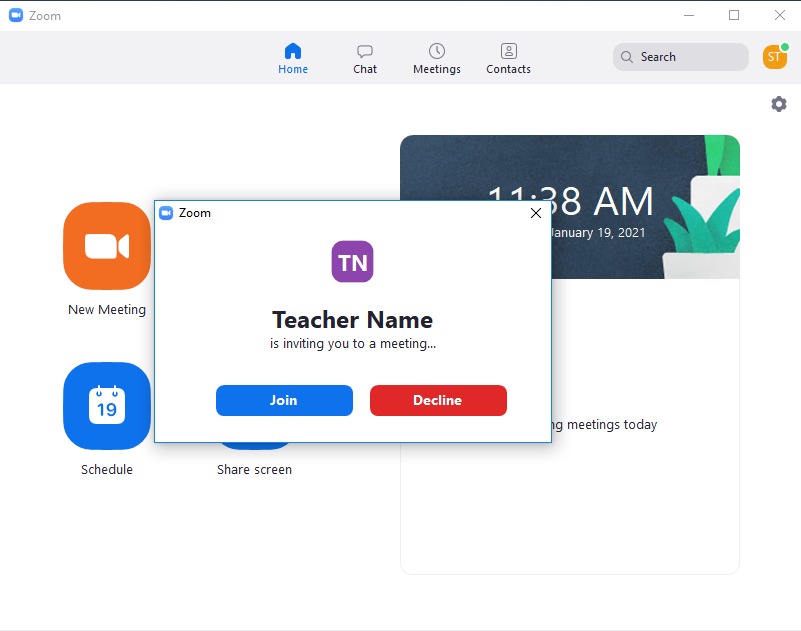
Task: Open the Chat tab
Action: 365,59
